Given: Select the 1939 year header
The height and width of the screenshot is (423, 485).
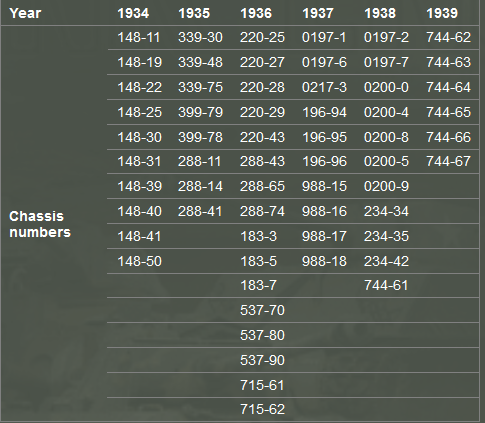Looking at the screenshot, I should (x=442, y=13).
